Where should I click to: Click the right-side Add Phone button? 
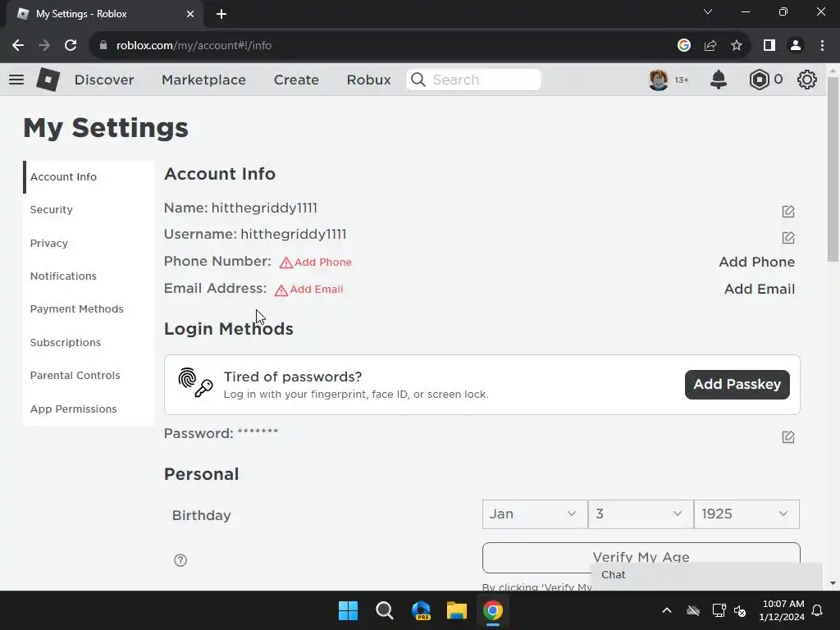[756, 262]
